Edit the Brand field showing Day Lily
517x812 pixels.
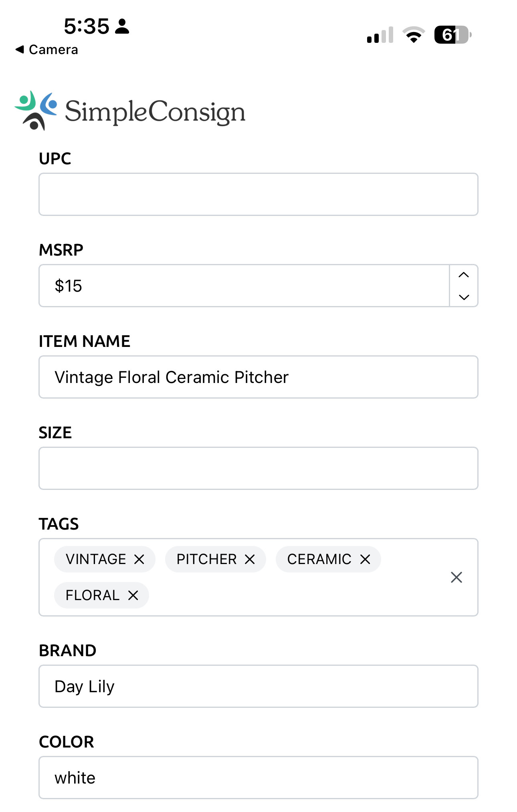[x=258, y=686]
